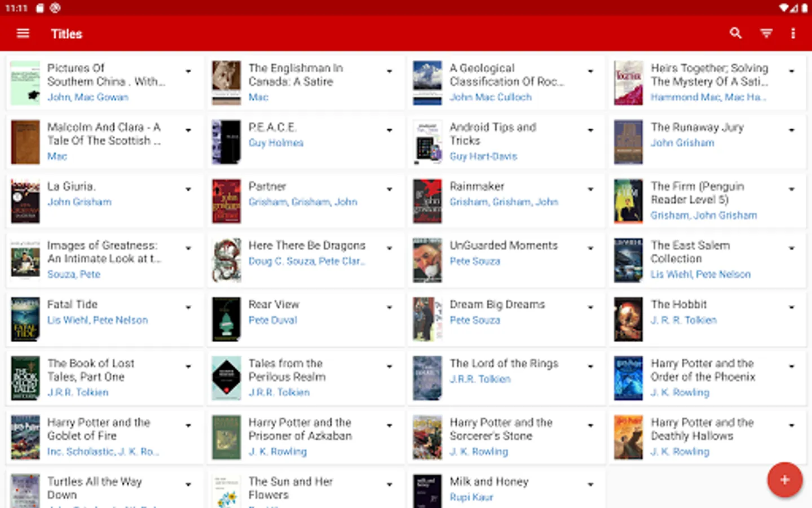Open the three-dot overflow menu

[793, 34]
